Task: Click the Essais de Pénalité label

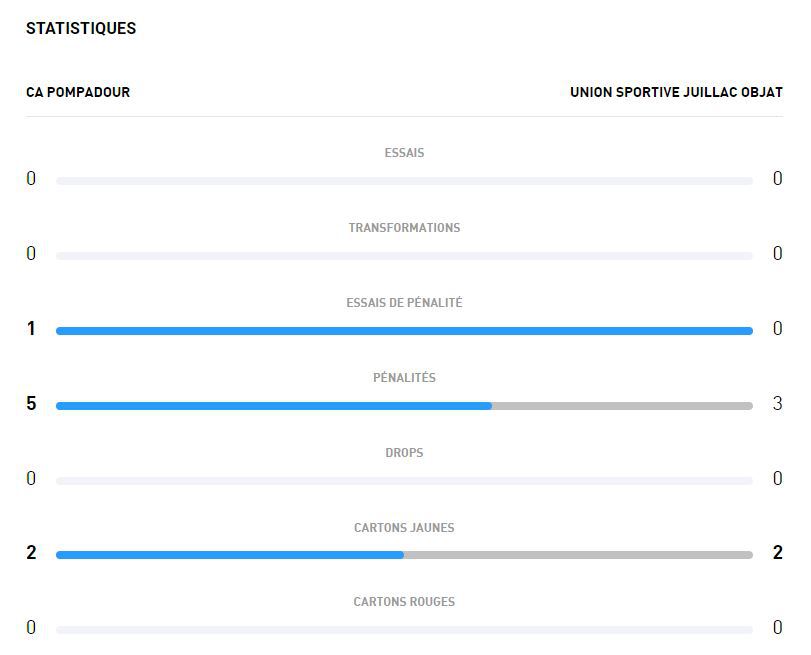Action: tap(404, 303)
